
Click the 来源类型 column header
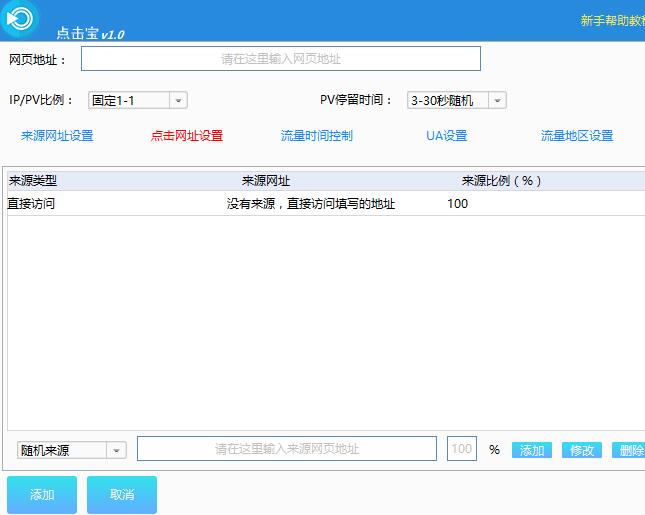33,181
